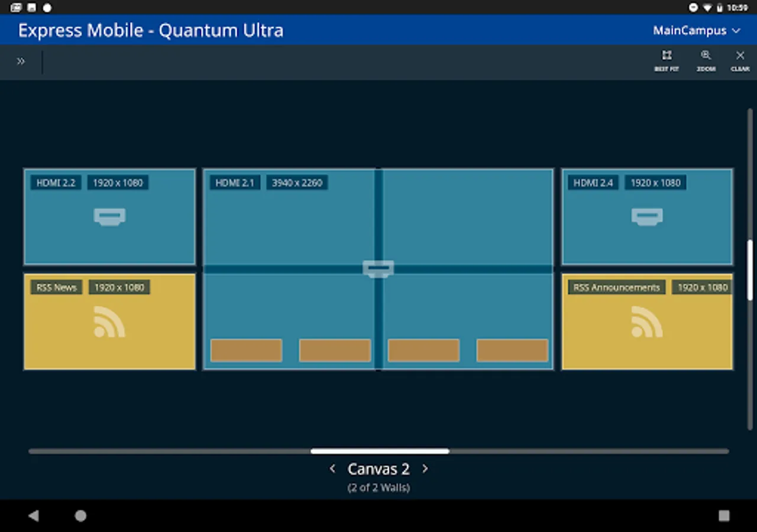Tap the Android back button
Viewport: 757px width, 532px height.
pyautogui.click(x=33, y=515)
